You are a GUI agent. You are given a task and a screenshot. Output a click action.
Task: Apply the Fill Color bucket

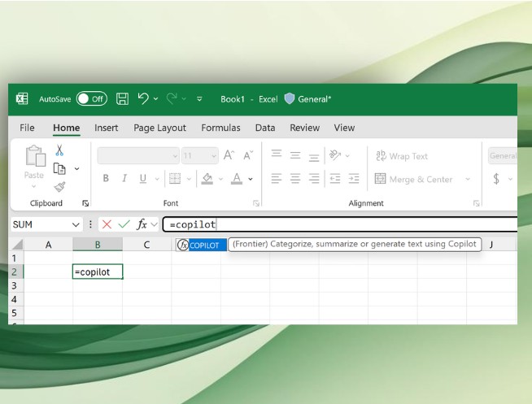[x=207, y=178]
